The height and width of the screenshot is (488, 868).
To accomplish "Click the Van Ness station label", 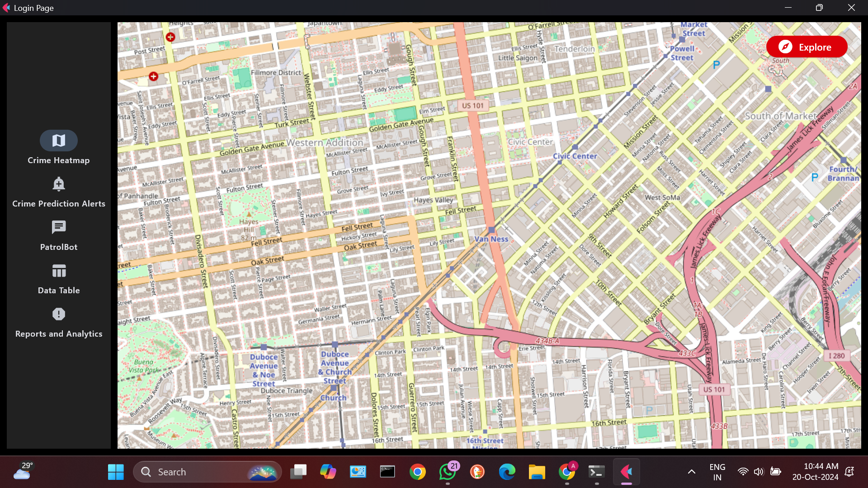I will [491, 239].
